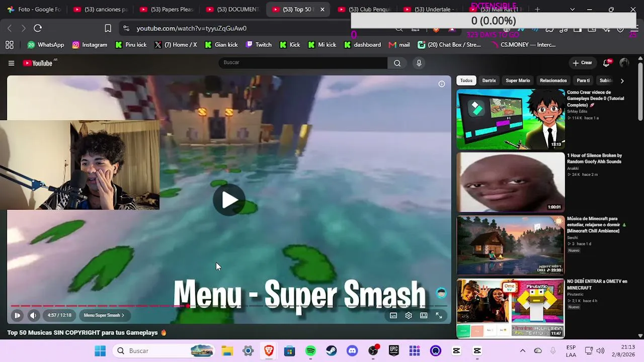This screenshot has height=362, width=644.
Task: Select the Relacionados filter chip
Action: pyautogui.click(x=553, y=80)
